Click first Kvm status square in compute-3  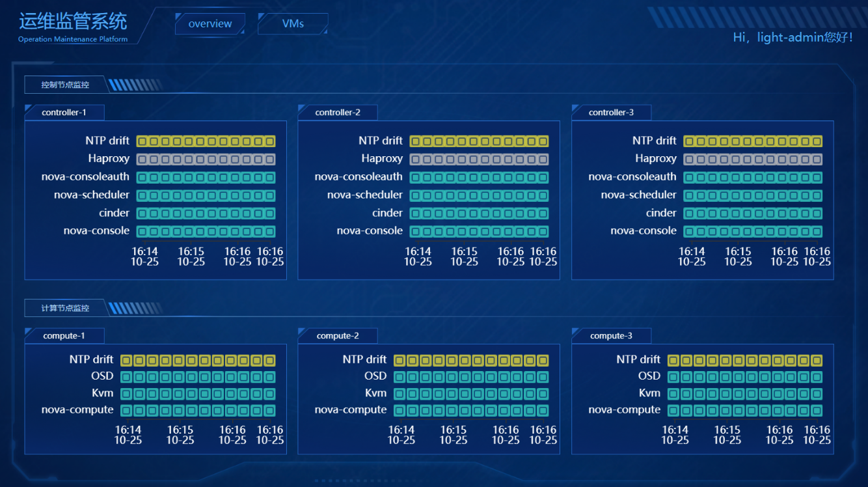point(673,394)
